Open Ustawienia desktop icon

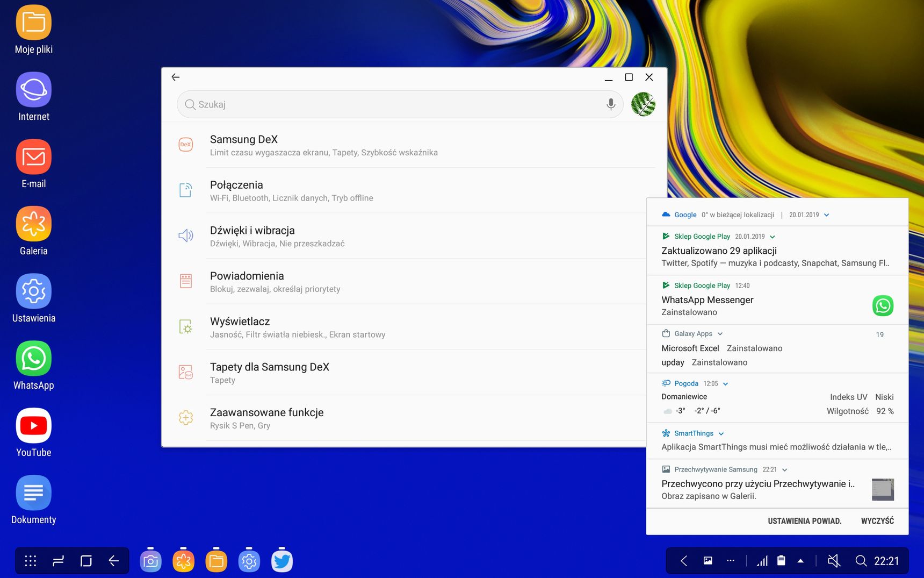[34, 298]
